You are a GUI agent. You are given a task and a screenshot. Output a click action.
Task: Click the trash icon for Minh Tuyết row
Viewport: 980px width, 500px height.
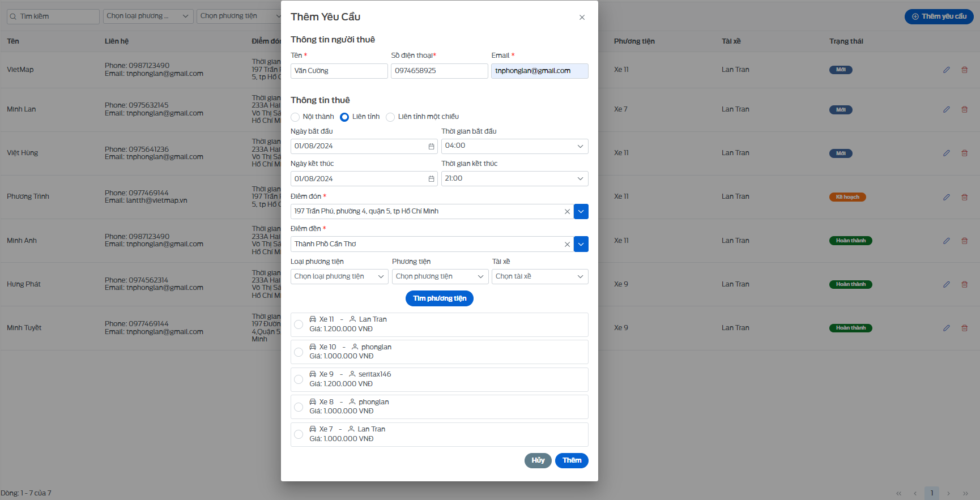[x=964, y=328]
